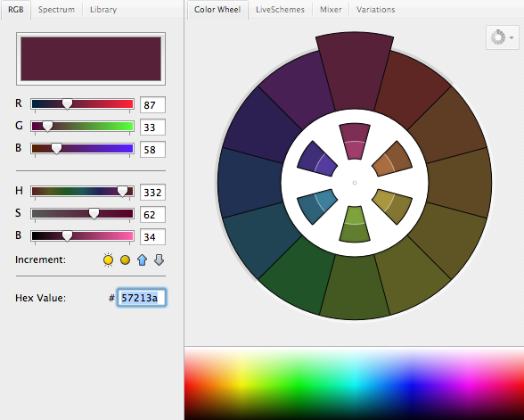Click the Saturation slider track
The width and height of the screenshot is (524, 420).
click(82, 214)
